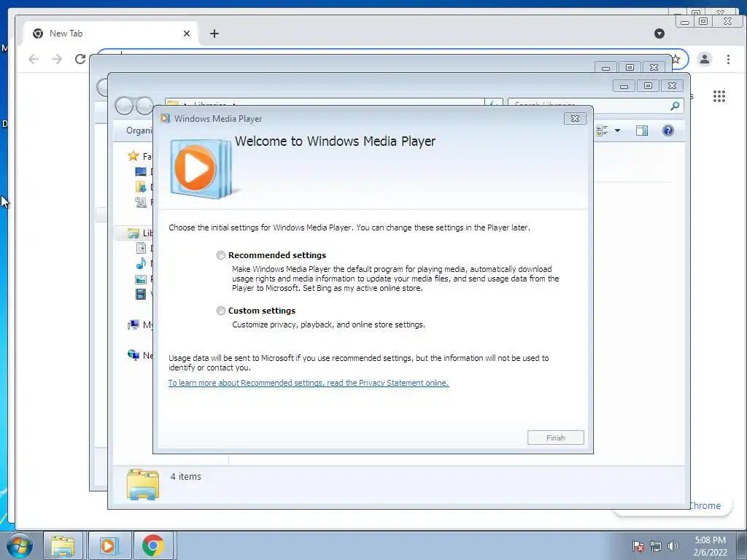This screenshot has width=747, height=560.
Task: Maximize the front Explorer window
Action: [x=648, y=86]
